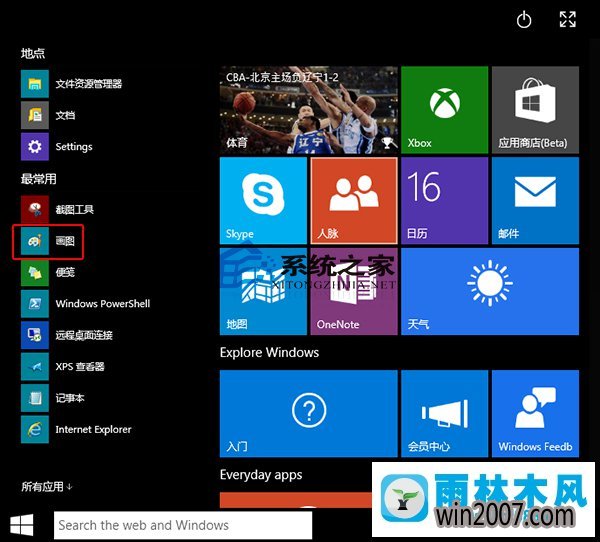Screen dimensions: 600x542
Task: Open the Skype tile
Action: [263, 201]
